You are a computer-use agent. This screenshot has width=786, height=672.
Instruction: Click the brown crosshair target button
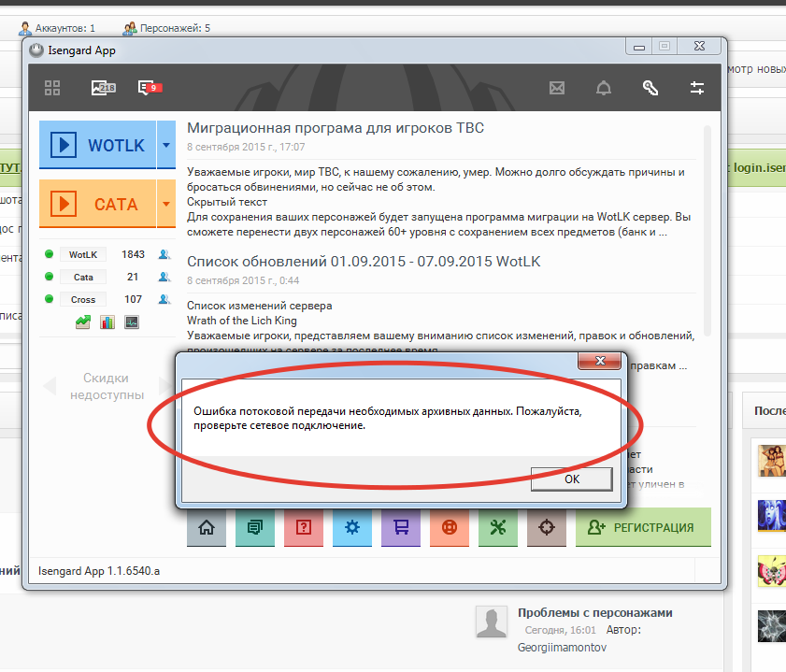(547, 527)
